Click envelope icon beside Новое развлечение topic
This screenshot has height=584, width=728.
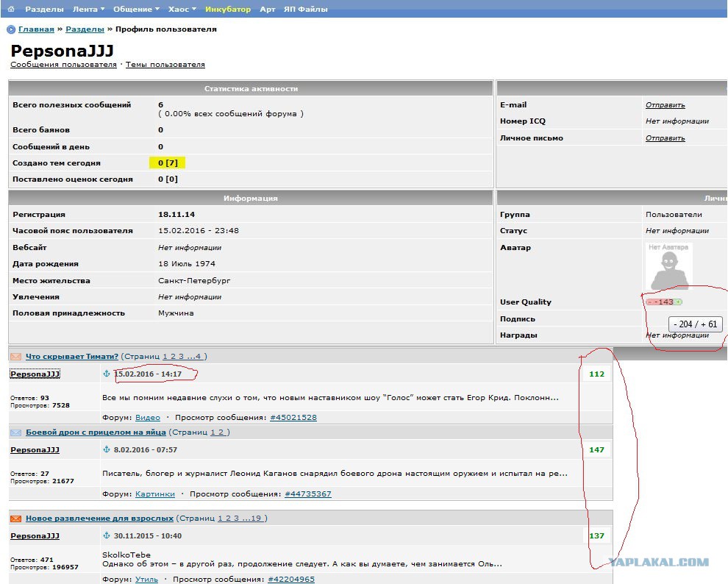coord(15,519)
